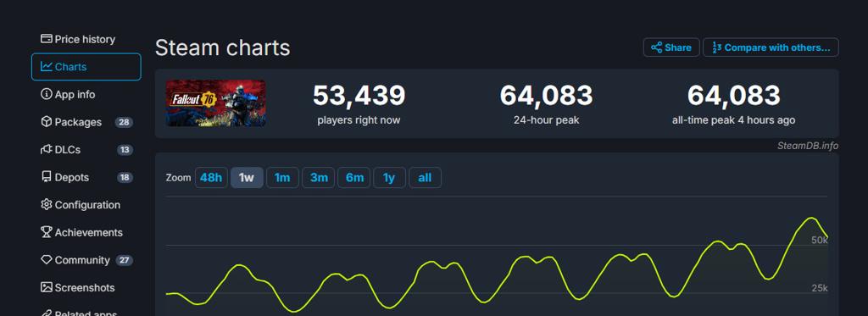The width and height of the screenshot is (868, 316).
Task: Set chart zoom to 1y
Action: pos(389,178)
